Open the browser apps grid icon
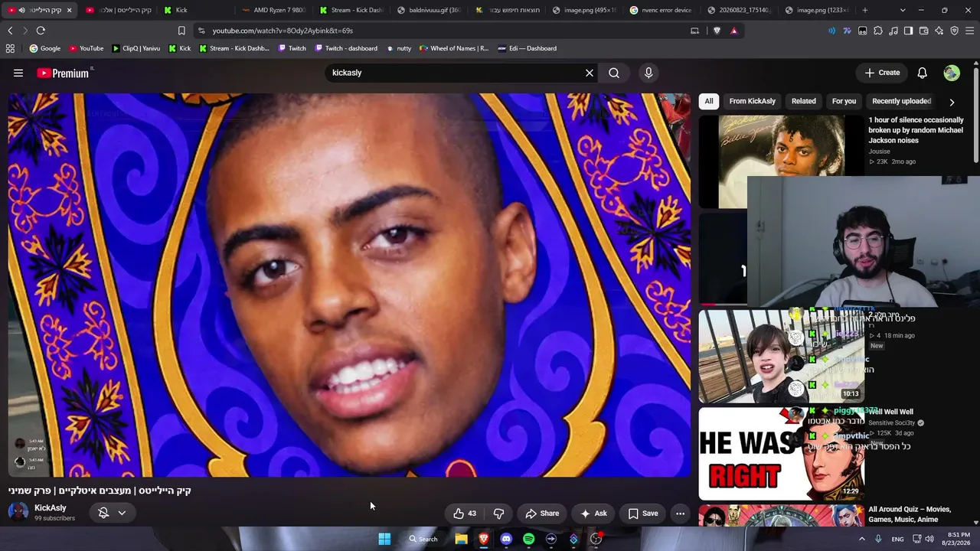Viewport: 980px width, 551px height. [x=10, y=48]
